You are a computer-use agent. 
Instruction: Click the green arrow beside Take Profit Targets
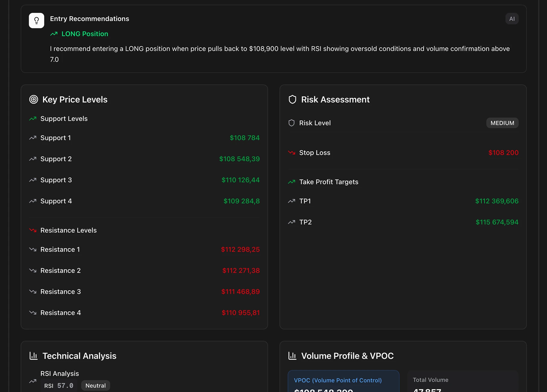(291, 182)
